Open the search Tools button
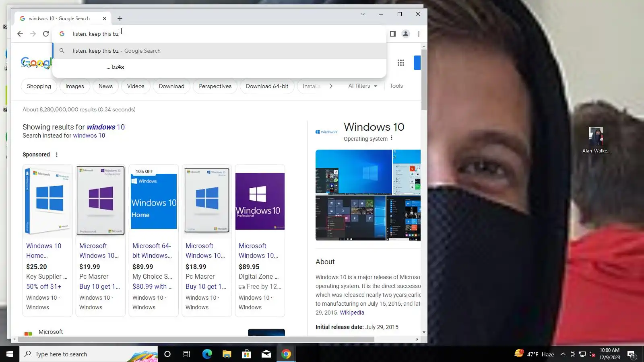 point(396,86)
